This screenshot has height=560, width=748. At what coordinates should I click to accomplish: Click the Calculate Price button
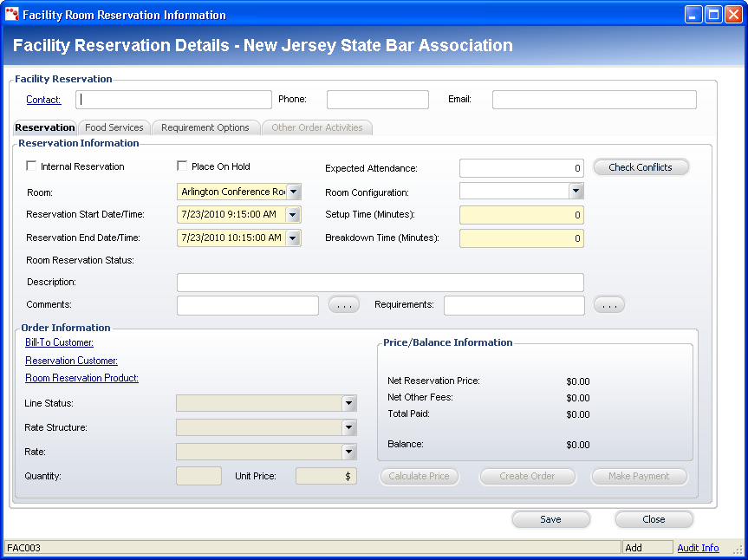coord(420,476)
